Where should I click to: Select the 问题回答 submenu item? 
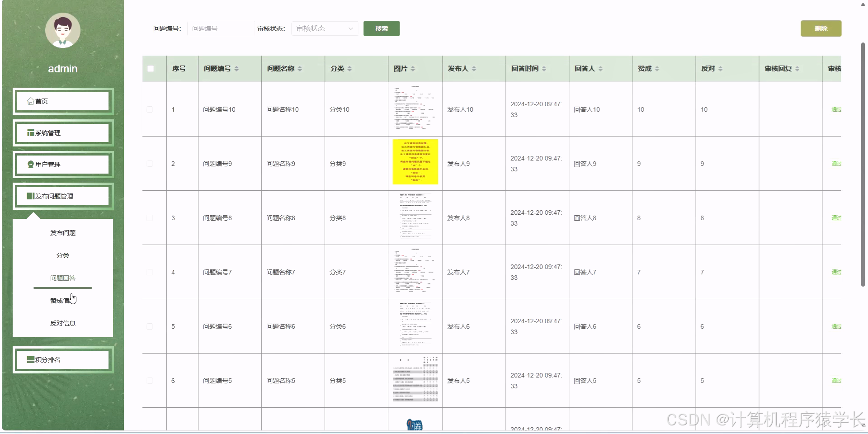point(63,278)
